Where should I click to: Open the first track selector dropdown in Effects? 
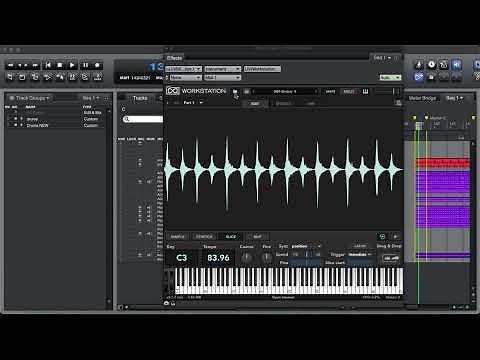click(x=184, y=69)
